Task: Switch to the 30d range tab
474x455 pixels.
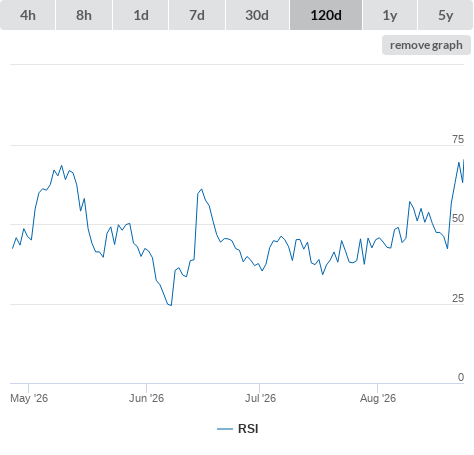Action: coord(257,15)
